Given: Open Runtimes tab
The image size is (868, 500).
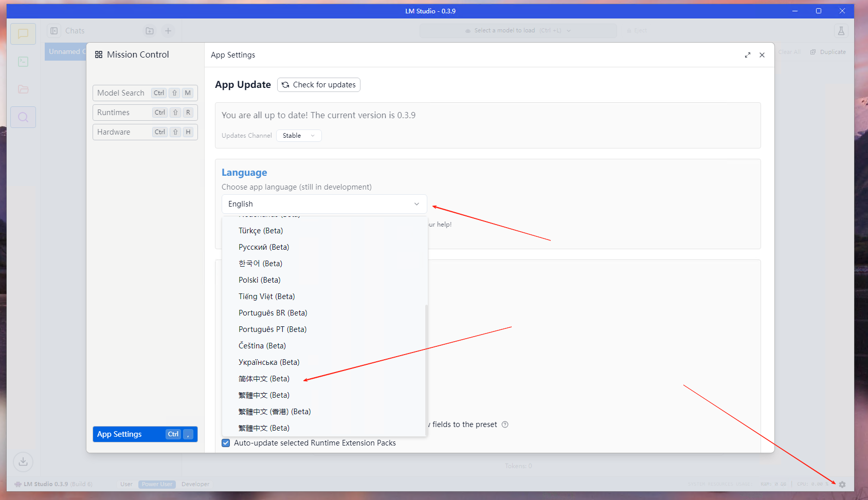Looking at the screenshot, I should click(x=145, y=113).
